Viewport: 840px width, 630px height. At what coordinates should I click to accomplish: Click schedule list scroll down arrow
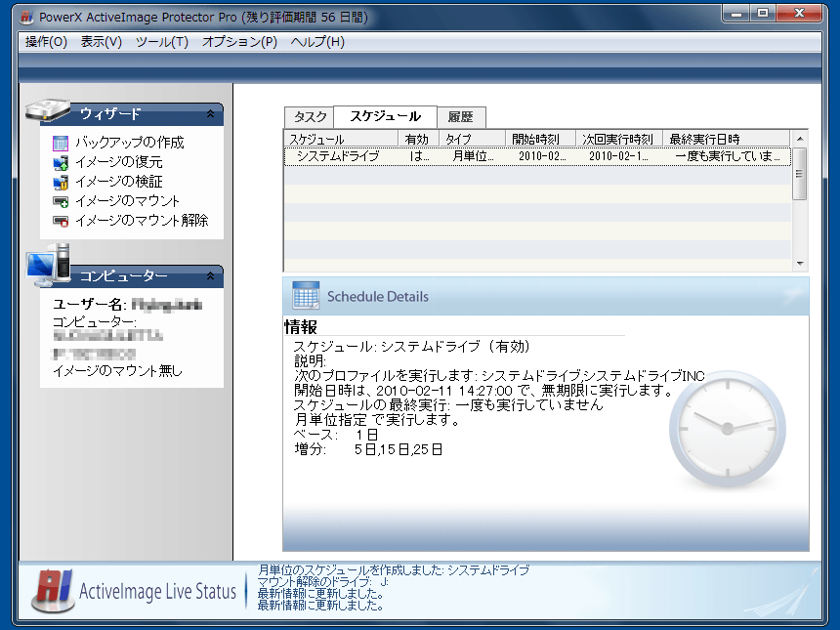(800, 264)
